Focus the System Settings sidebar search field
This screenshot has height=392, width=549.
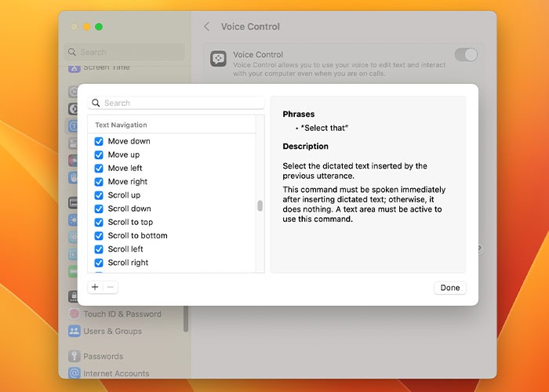[x=124, y=53]
